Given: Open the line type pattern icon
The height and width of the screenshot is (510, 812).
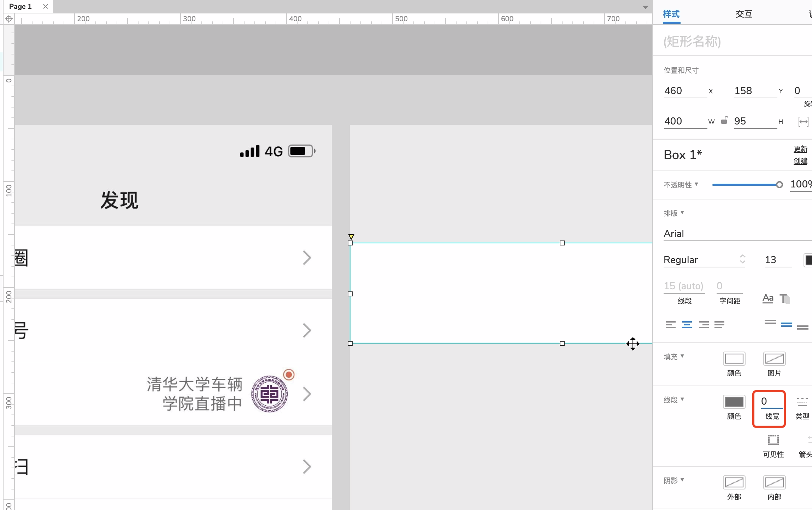Looking at the screenshot, I should (802, 401).
